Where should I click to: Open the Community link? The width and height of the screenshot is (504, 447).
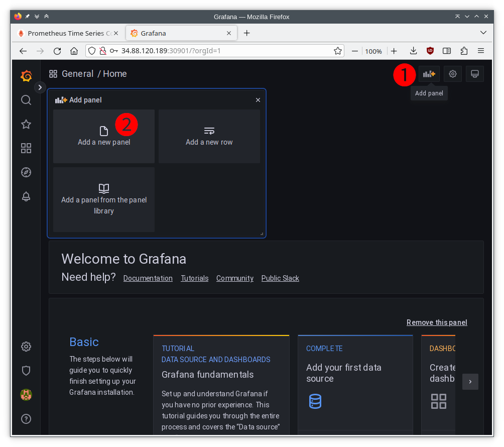[234, 278]
